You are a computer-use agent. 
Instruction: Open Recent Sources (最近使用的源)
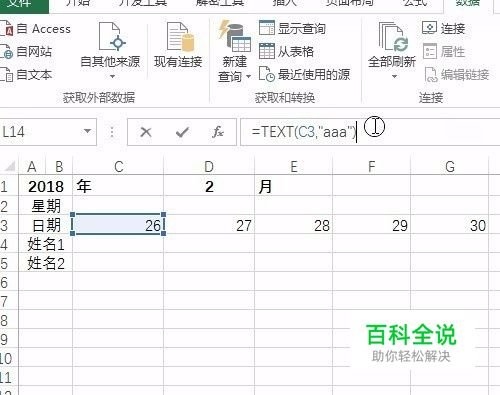point(304,74)
